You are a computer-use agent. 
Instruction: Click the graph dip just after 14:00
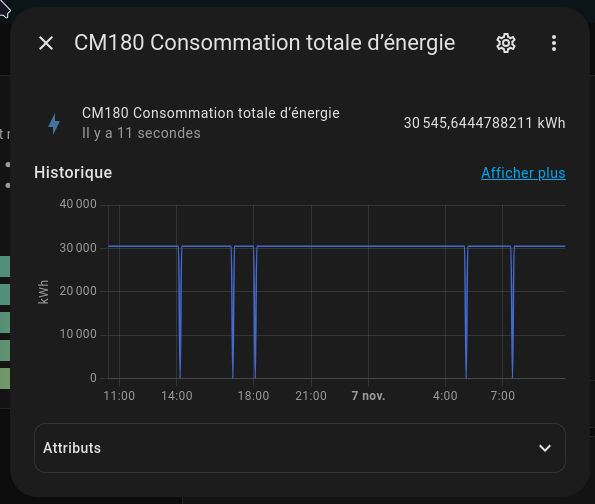click(x=180, y=312)
